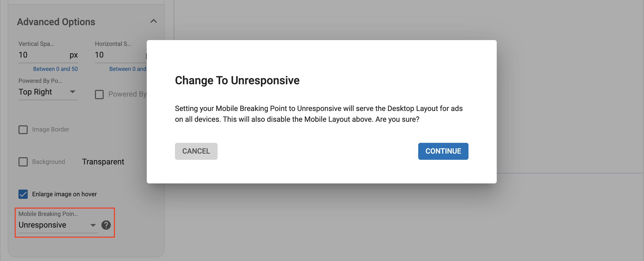The height and width of the screenshot is (261, 644).
Task: Enable the Background checkbox
Action: pyautogui.click(x=23, y=162)
